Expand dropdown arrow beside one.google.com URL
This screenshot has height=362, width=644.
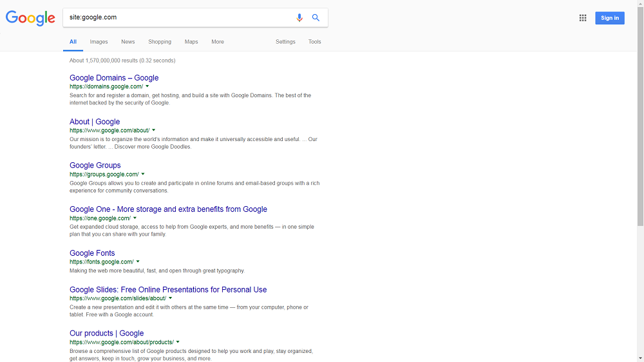point(135,218)
